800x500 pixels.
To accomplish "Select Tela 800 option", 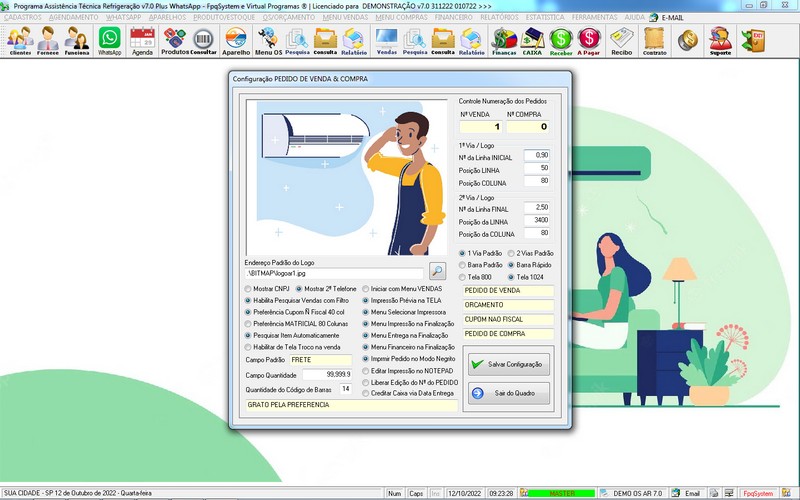I will coord(476,277).
